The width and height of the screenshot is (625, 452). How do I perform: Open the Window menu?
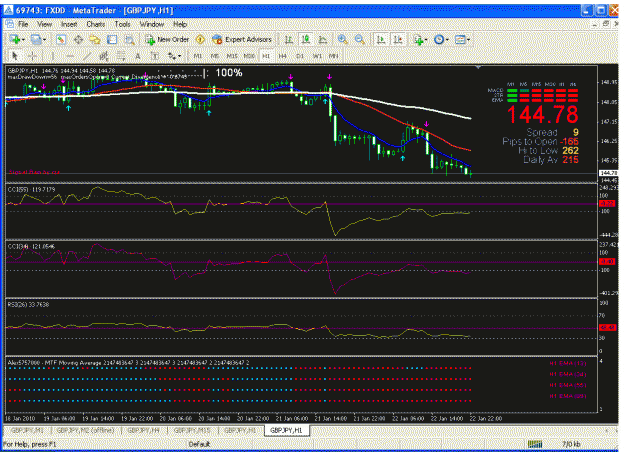151,24
